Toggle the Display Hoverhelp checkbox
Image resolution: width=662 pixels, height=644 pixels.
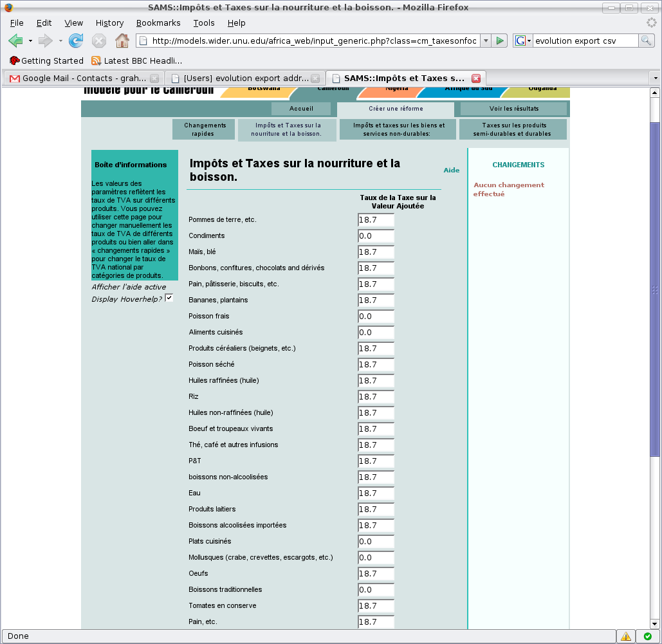169,298
